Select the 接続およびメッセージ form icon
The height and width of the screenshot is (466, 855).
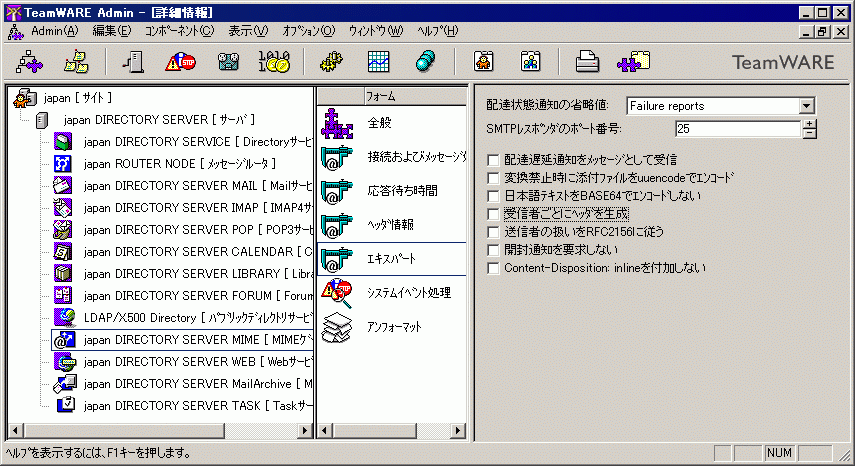[x=337, y=158]
